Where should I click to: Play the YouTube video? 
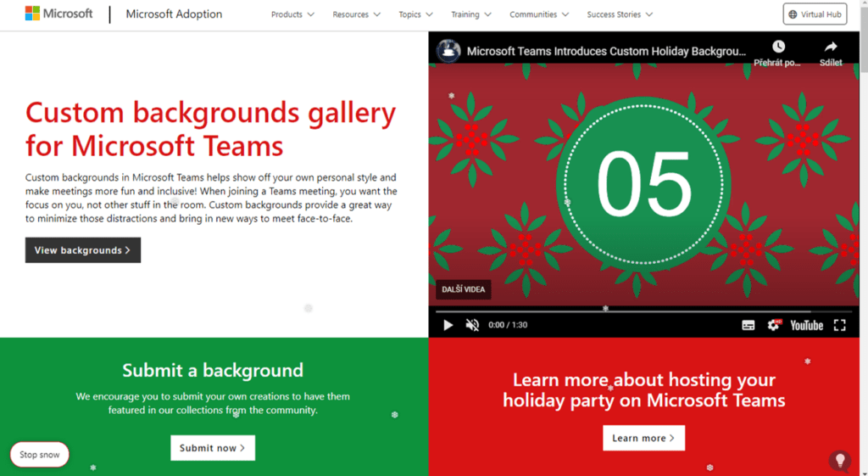tap(448, 325)
